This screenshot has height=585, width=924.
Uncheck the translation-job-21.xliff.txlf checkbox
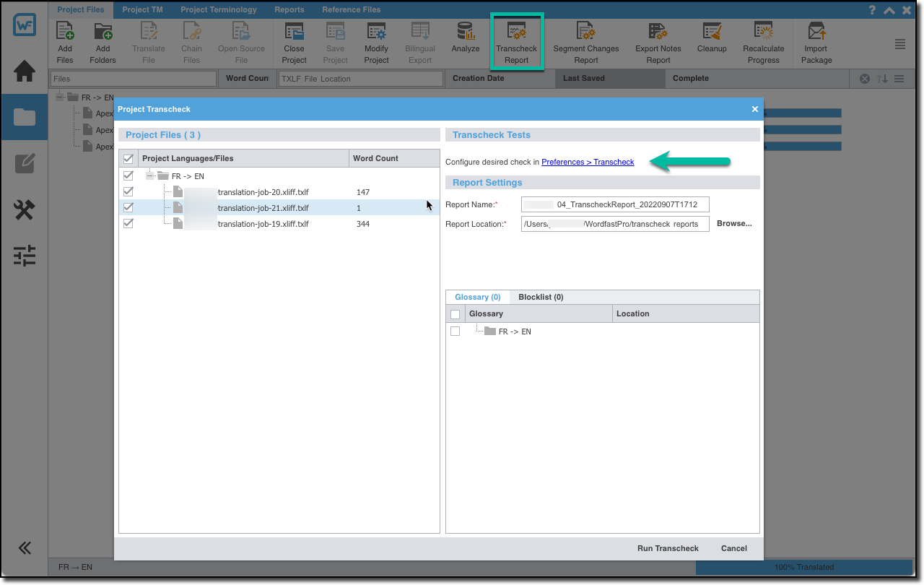(x=128, y=207)
